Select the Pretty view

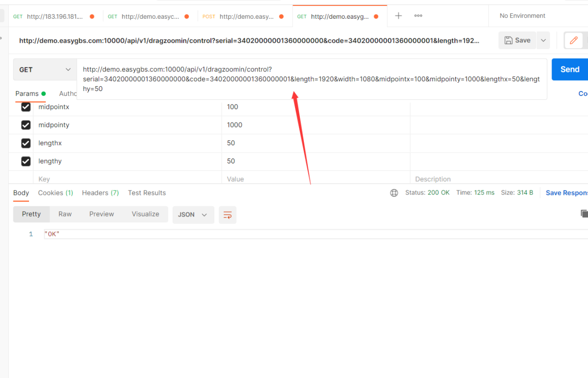[31, 214]
